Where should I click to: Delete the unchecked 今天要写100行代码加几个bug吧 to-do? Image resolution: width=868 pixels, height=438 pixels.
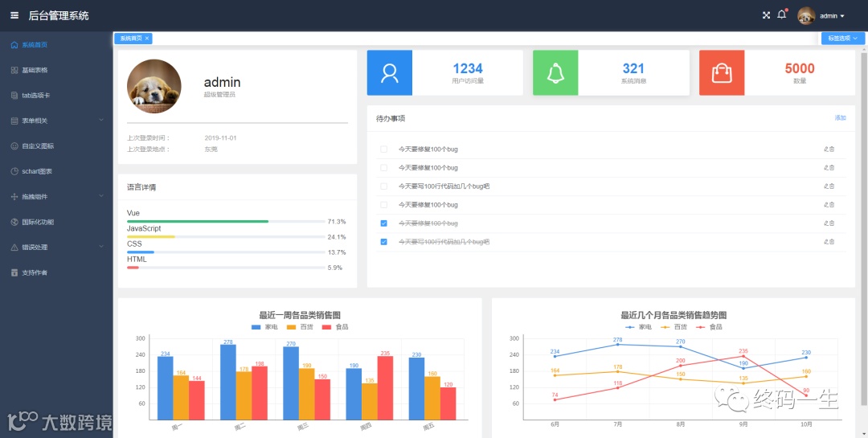[832, 186]
